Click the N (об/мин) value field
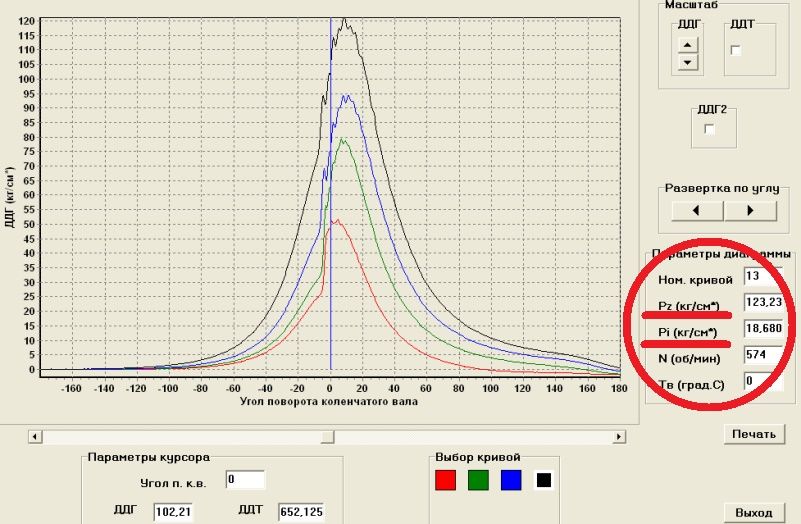The width and height of the screenshot is (801, 524). 758,354
